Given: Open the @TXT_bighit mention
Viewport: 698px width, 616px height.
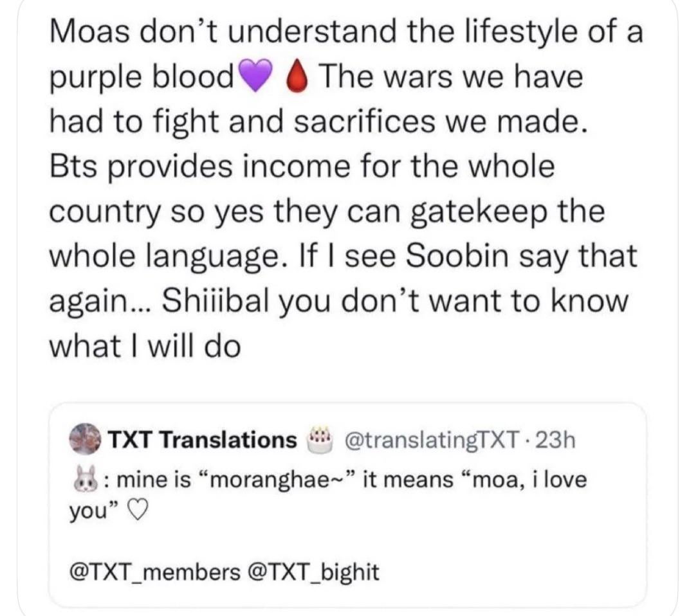Looking at the screenshot, I should 315,571.
